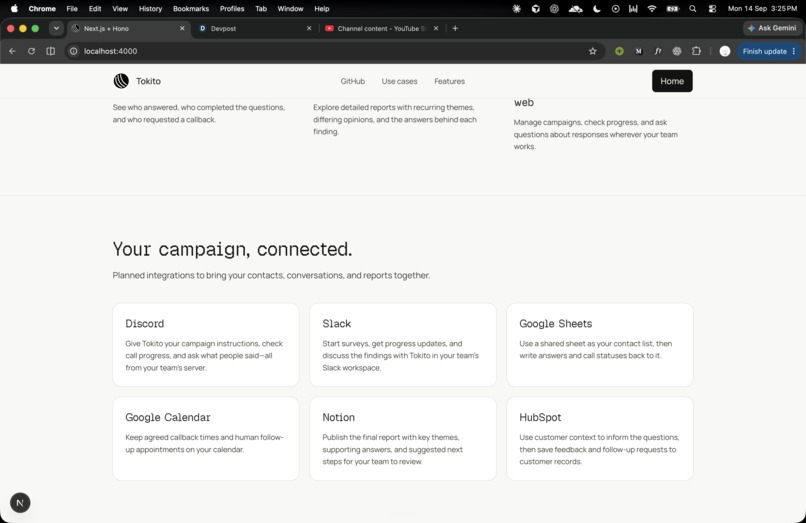Open the Finish update options menu dots
The image size is (806, 523).
click(x=794, y=51)
